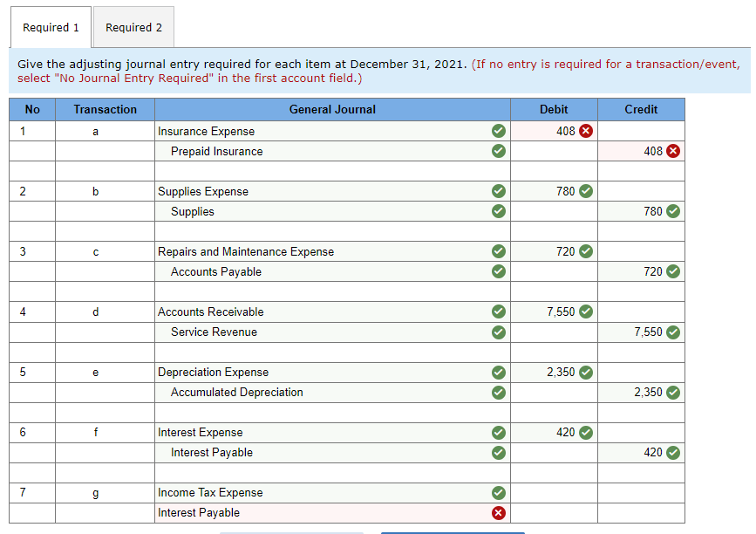
Task: Click the empty debit cell for Income Tax Expense
Action: click(554, 493)
